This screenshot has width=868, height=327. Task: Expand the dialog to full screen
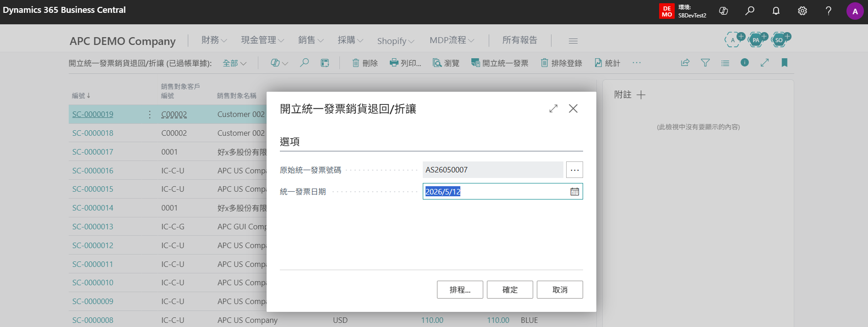pyautogui.click(x=553, y=109)
